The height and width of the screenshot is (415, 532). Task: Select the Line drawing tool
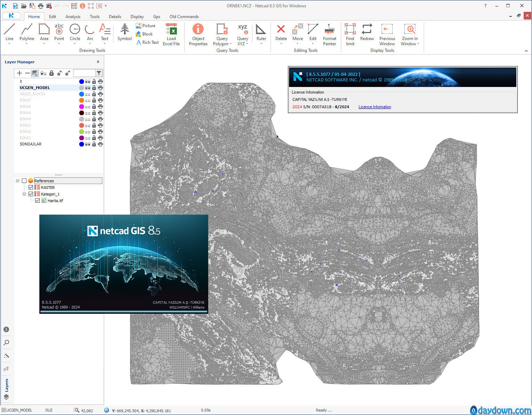[x=9, y=32]
